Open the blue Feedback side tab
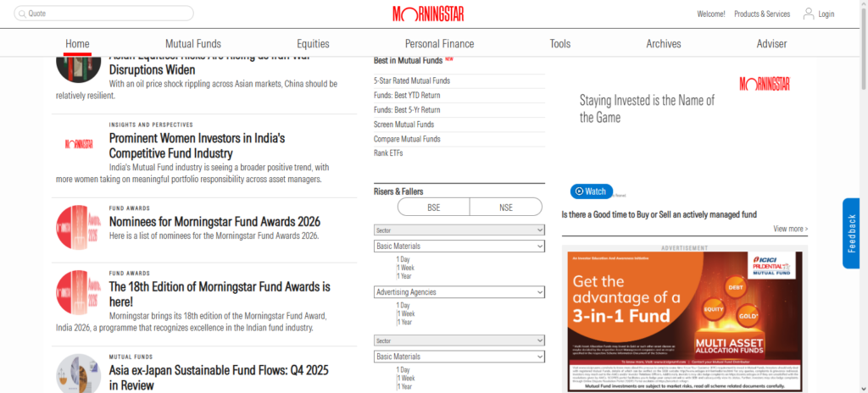 tap(851, 233)
